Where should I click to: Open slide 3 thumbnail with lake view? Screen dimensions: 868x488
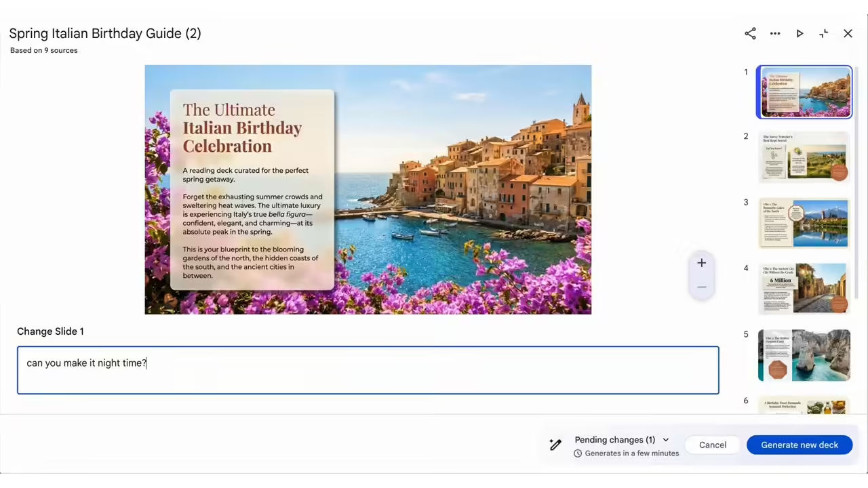pos(804,223)
